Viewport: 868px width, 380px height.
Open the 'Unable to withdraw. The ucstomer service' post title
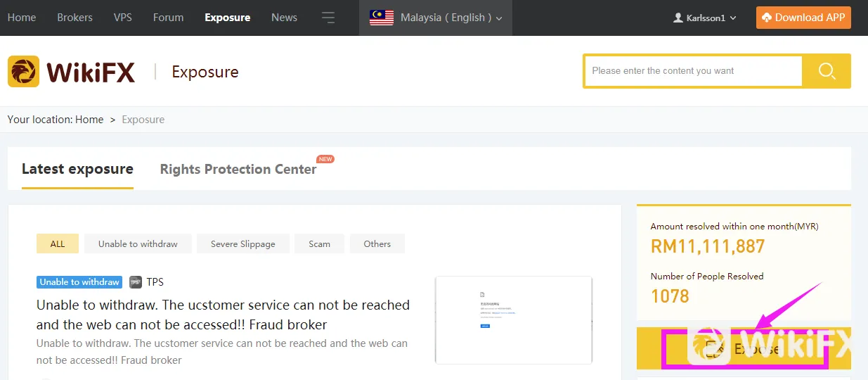coord(223,315)
